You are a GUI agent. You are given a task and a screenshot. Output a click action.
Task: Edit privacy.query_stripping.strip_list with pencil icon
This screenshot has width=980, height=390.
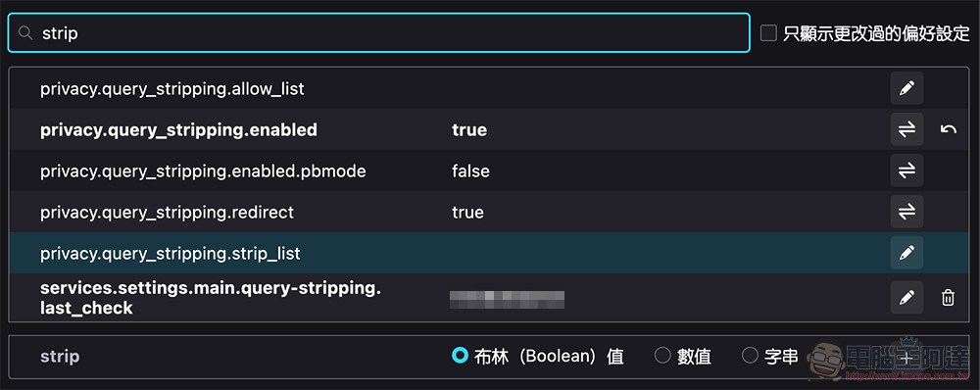[x=906, y=253]
